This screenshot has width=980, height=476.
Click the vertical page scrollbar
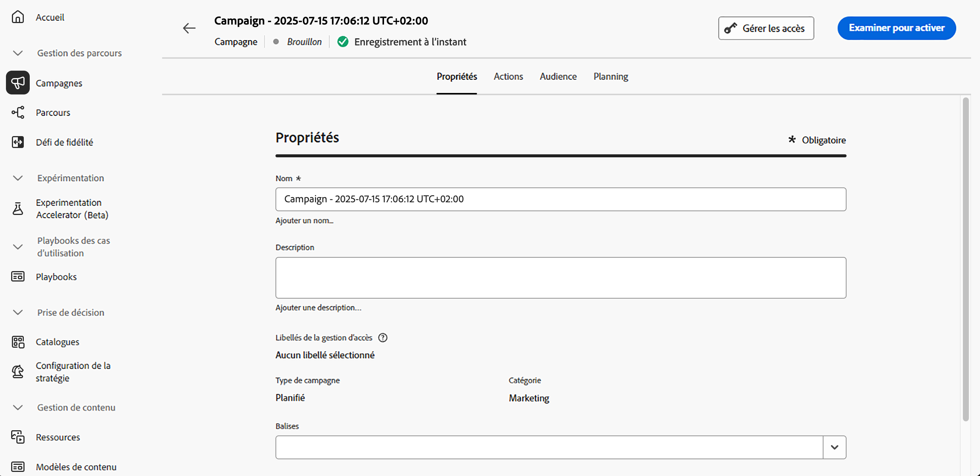pos(966,259)
